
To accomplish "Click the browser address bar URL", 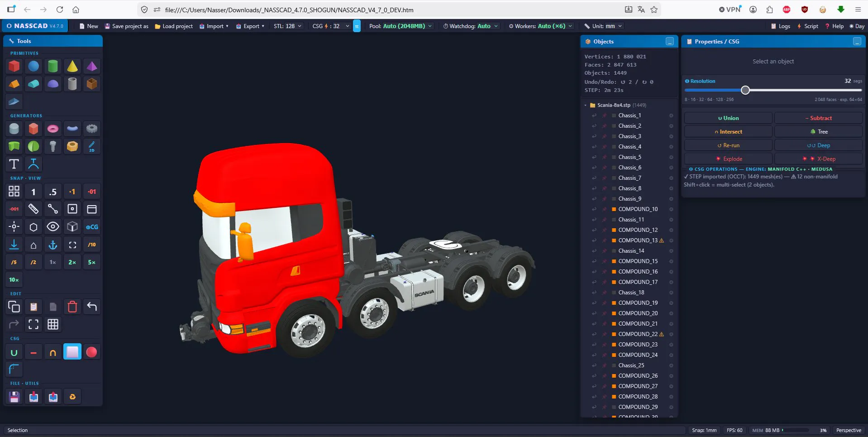I will coord(289,10).
